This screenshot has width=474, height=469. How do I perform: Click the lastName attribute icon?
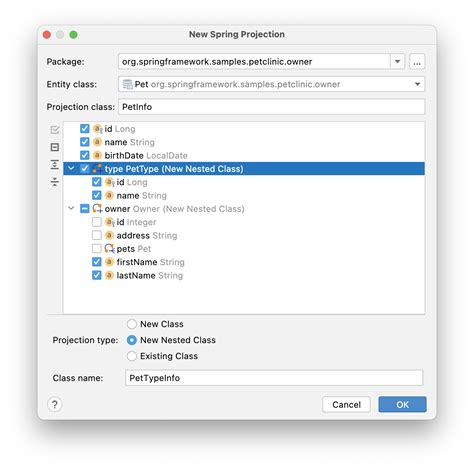click(109, 275)
